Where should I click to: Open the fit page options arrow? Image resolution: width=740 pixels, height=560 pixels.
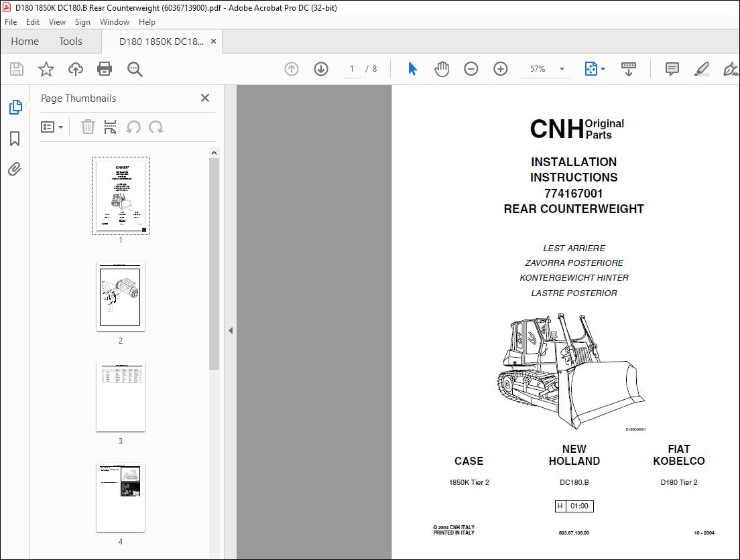coord(603,70)
